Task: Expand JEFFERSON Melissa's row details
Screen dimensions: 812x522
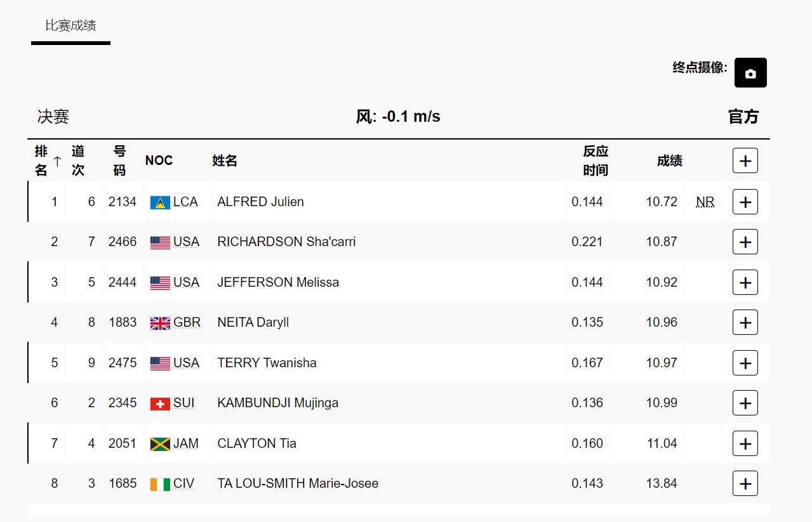Action: click(745, 283)
